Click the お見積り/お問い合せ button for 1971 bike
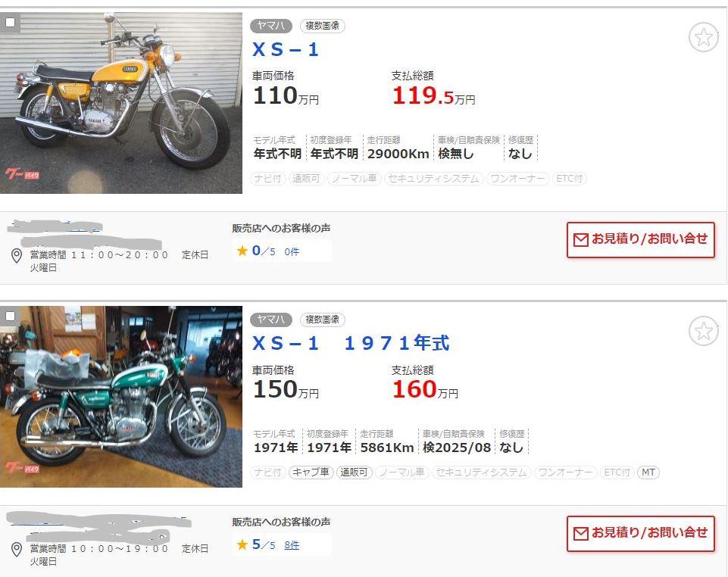 point(641,533)
